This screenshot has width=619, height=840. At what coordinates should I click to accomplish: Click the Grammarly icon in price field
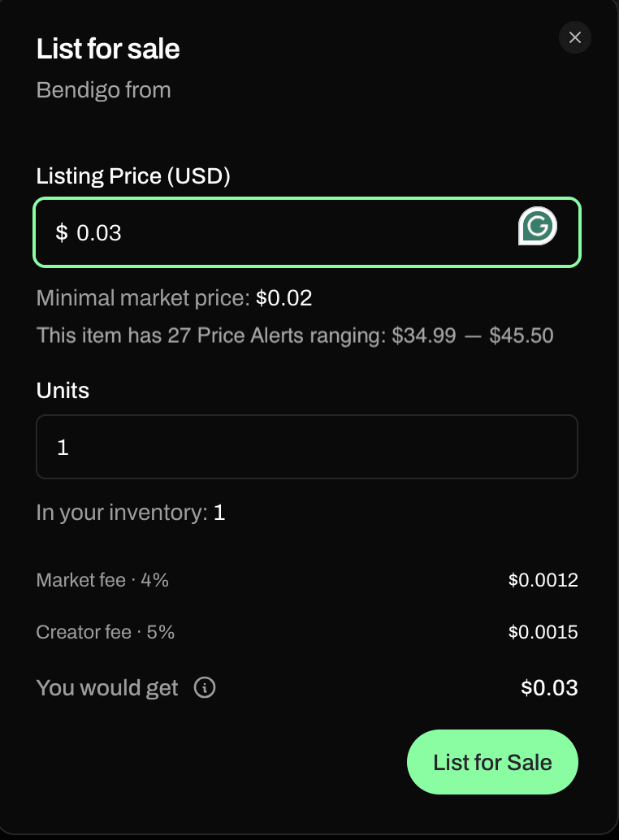[x=537, y=227]
